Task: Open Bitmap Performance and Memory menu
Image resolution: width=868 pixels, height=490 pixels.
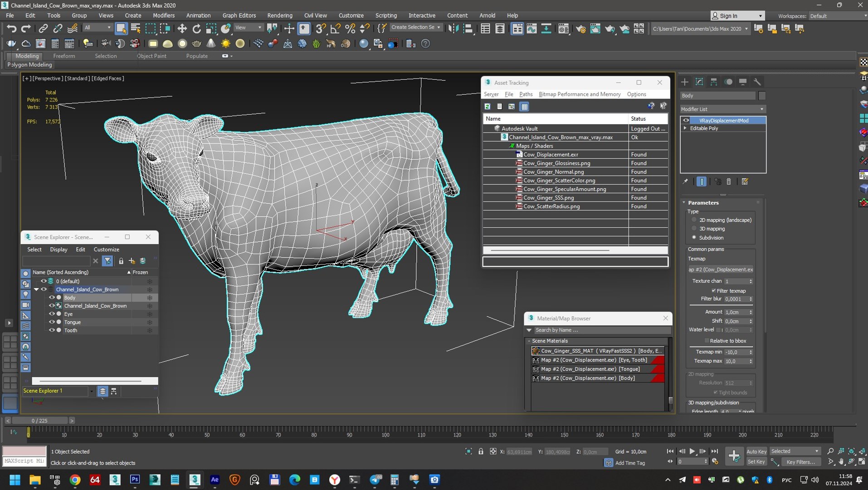Action: click(x=579, y=94)
